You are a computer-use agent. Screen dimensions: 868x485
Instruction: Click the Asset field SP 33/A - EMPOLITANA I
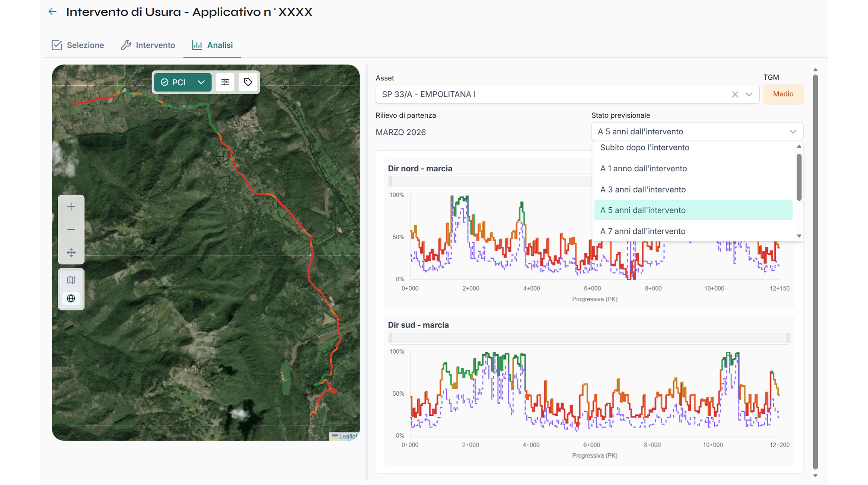coord(567,95)
